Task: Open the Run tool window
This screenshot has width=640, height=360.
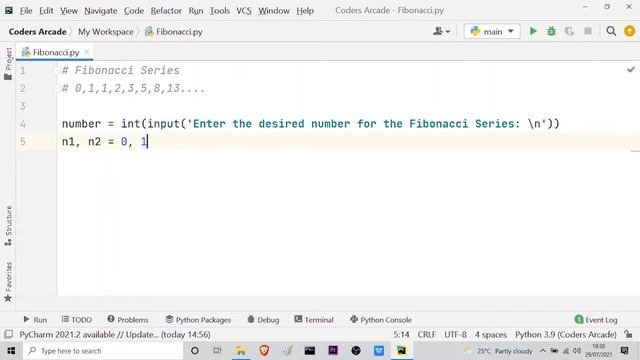Action: click(x=35, y=320)
